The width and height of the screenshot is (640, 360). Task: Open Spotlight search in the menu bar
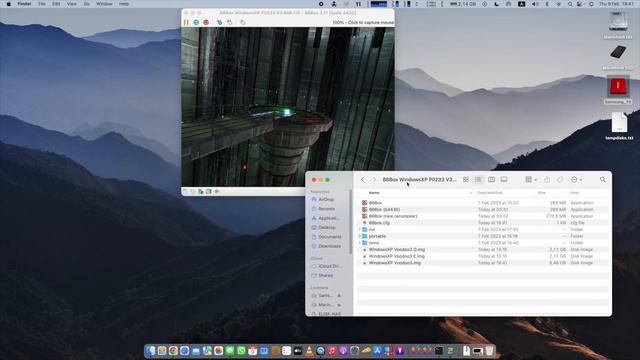pyautogui.click(x=570, y=4)
